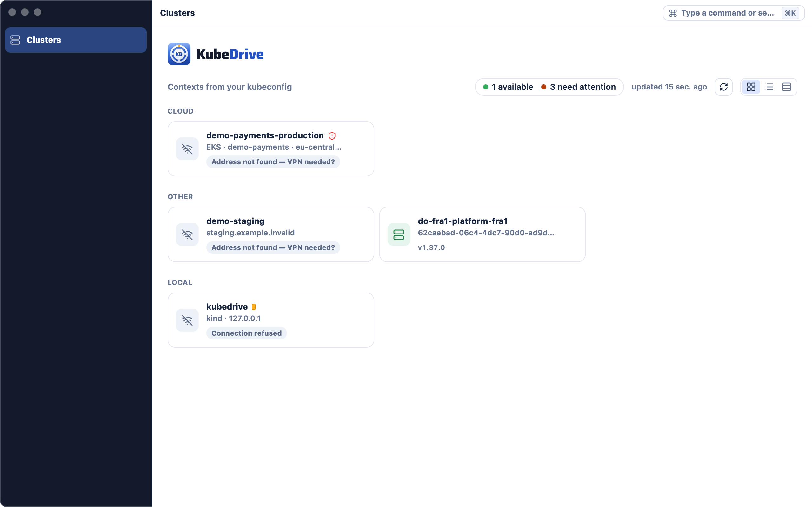Screen dimensions: 812x507
Task: Click Address not found badge on demo-payments-production
Action: point(273,162)
